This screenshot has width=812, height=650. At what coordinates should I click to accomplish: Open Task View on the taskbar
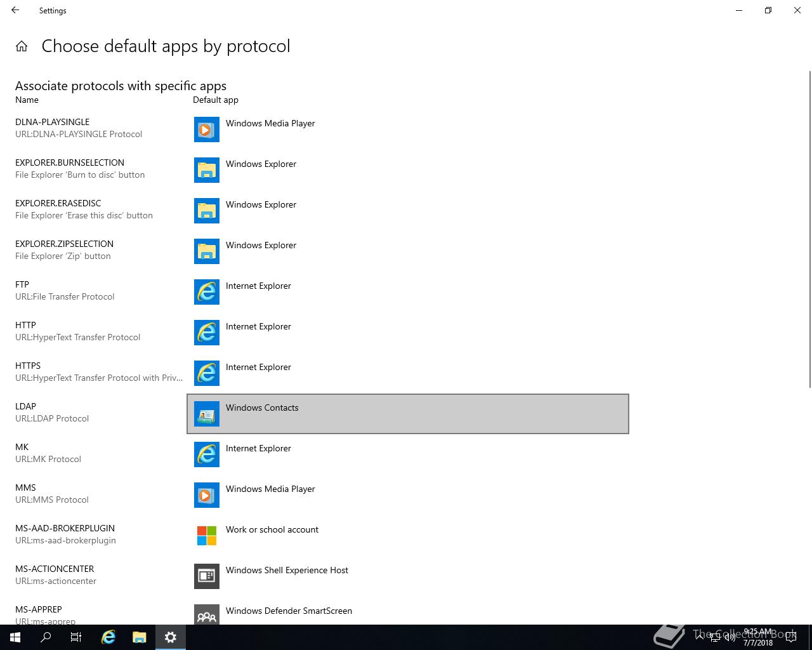click(76, 637)
